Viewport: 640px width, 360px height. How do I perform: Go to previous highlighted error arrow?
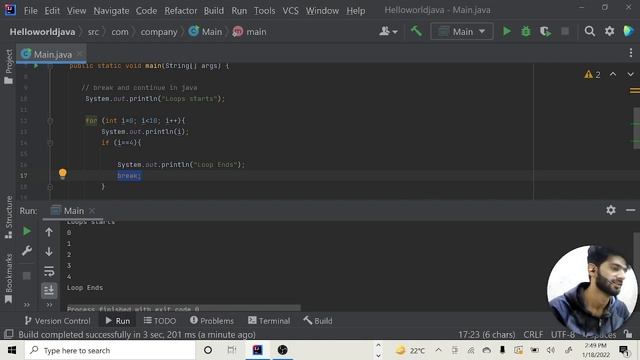pyautogui.click(x=613, y=74)
